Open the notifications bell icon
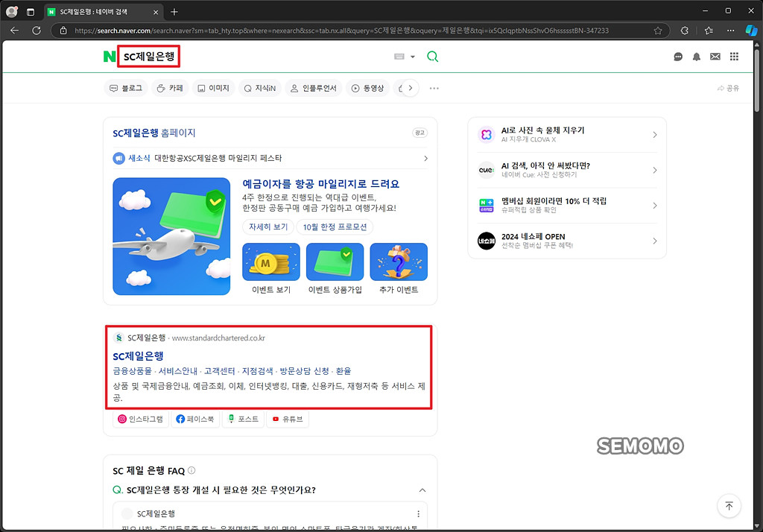The image size is (763, 532). coord(697,57)
